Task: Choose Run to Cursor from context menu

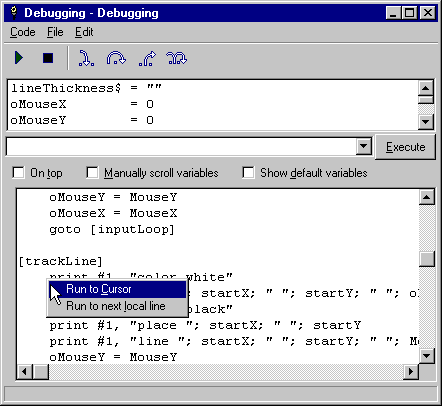Action: (x=117, y=289)
